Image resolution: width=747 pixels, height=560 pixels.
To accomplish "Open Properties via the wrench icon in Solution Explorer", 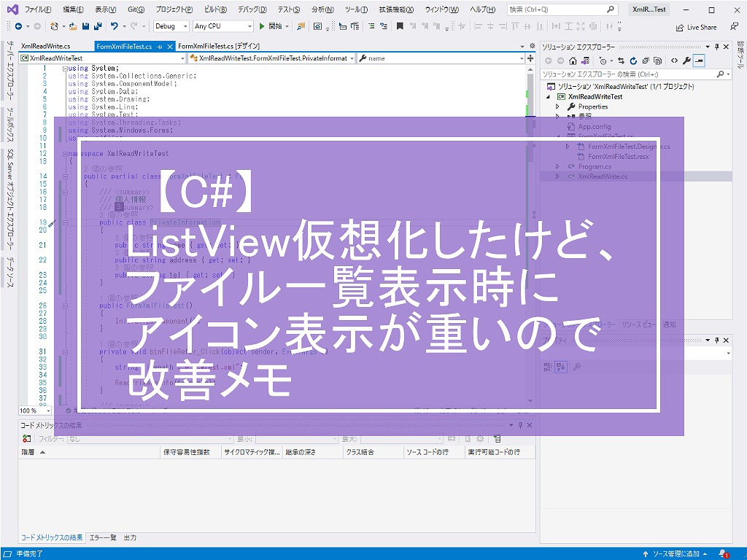I will (686, 61).
